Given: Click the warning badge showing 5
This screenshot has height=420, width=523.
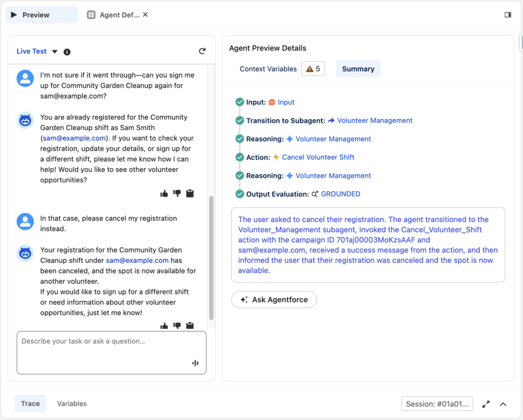Looking at the screenshot, I should pos(313,68).
